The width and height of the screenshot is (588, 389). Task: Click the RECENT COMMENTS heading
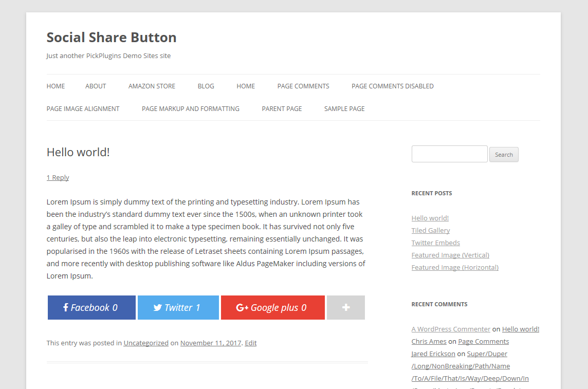439,304
